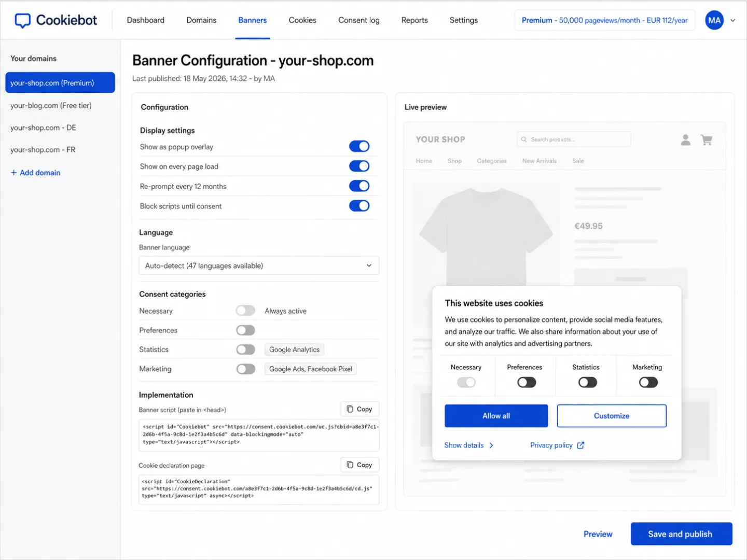This screenshot has height=560, width=747.
Task: Click the Banner script code box
Action: pos(259,435)
